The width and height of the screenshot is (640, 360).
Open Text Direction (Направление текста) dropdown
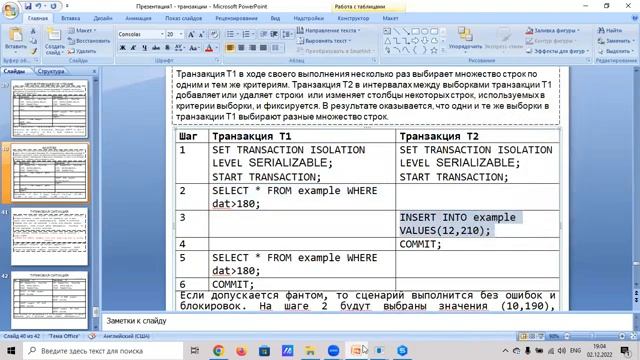(x=329, y=31)
